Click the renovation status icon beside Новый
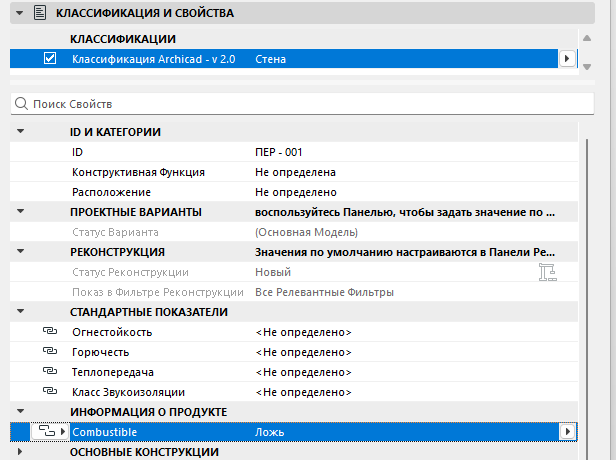The height and width of the screenshot is (460, 616). click(548, 272)
